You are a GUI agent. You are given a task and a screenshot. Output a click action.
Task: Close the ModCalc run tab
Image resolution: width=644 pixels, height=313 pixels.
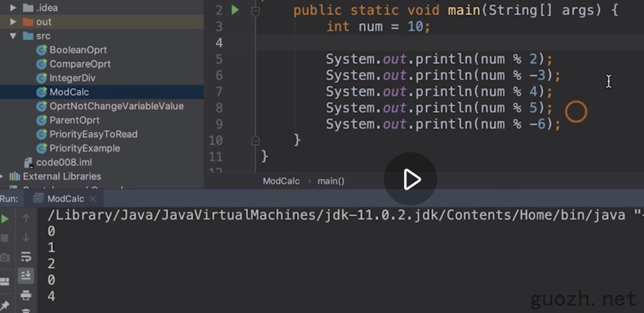(93, 199)
